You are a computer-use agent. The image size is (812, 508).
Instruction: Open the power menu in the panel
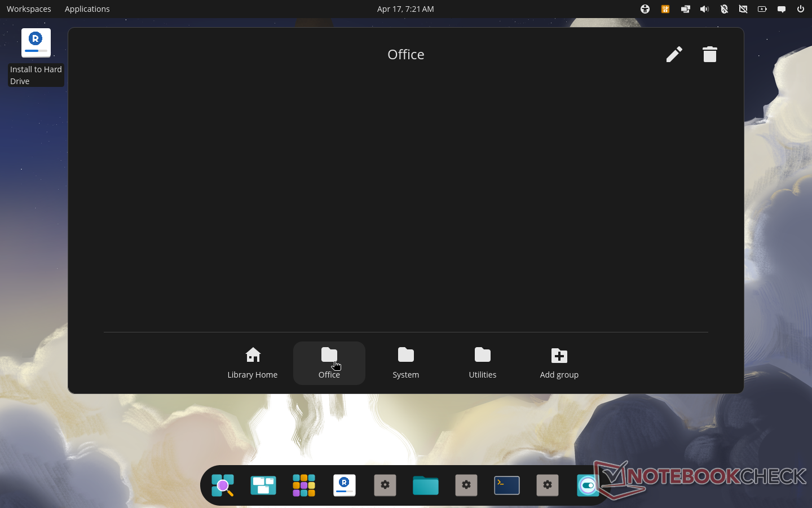click(x=801, y=9)
